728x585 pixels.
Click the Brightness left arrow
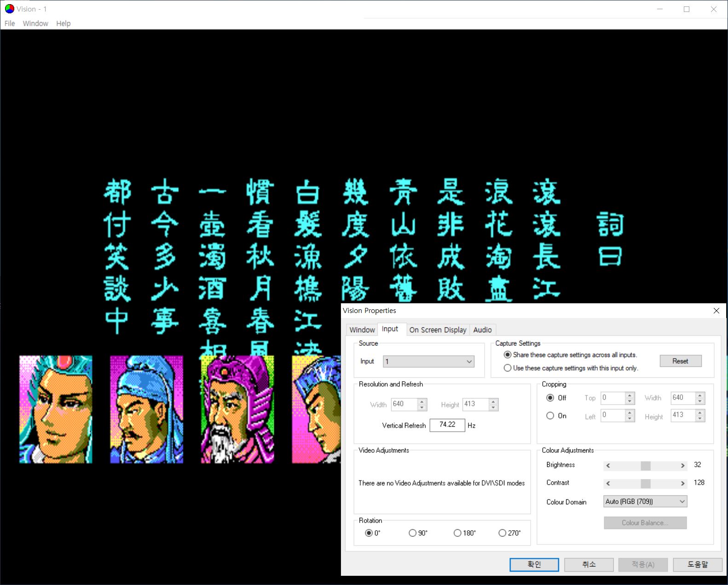608,466
